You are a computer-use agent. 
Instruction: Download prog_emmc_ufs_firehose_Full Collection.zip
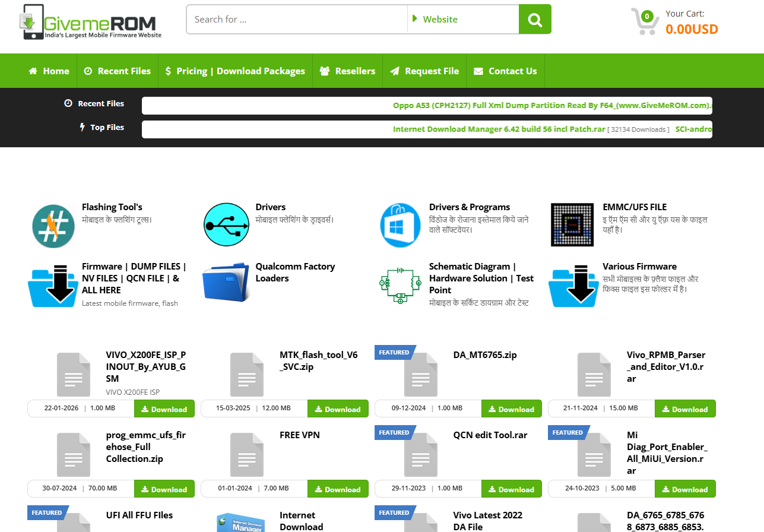click(x=164, y=489)
